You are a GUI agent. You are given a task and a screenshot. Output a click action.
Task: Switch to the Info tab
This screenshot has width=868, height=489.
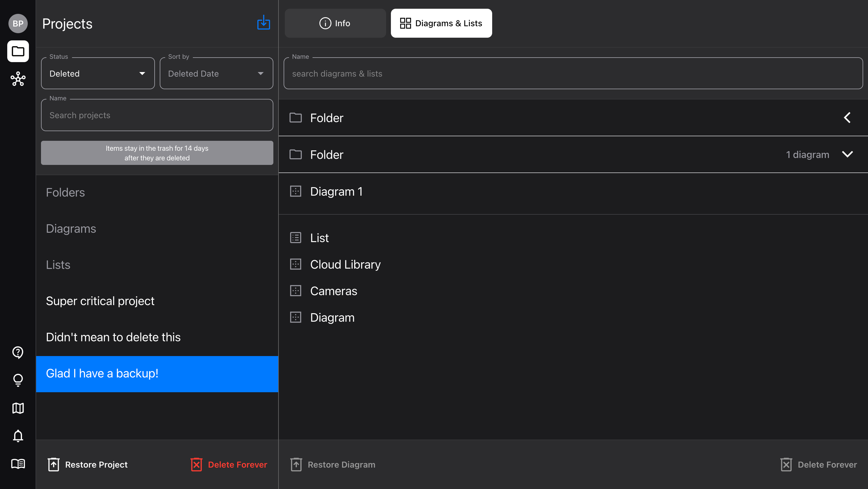pos(335,23)
